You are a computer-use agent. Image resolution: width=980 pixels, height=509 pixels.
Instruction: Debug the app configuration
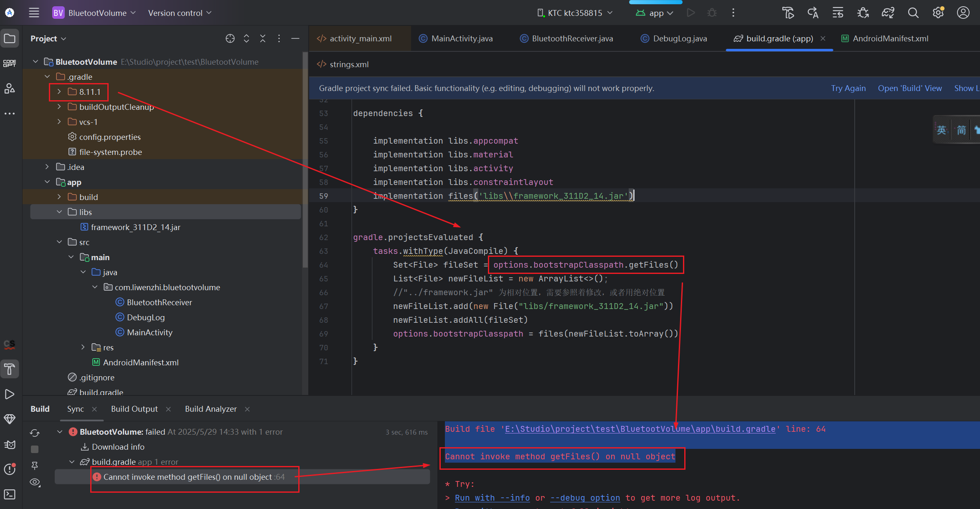(712, 13)
